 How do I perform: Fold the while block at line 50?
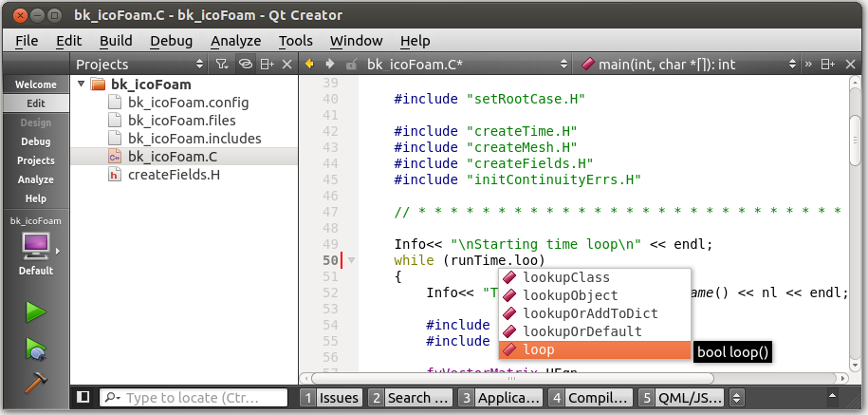point(352,260)
